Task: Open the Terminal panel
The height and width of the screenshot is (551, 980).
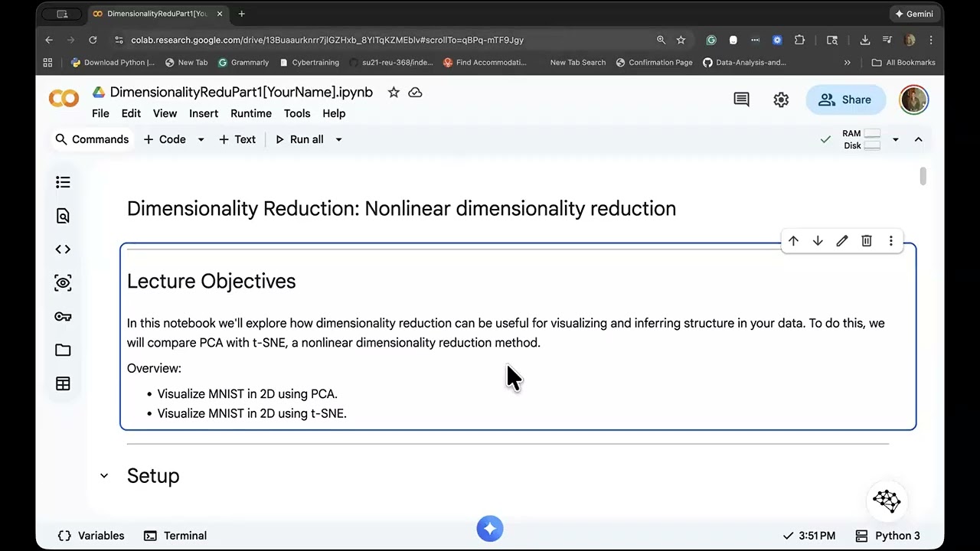Action: coord(175,536)
